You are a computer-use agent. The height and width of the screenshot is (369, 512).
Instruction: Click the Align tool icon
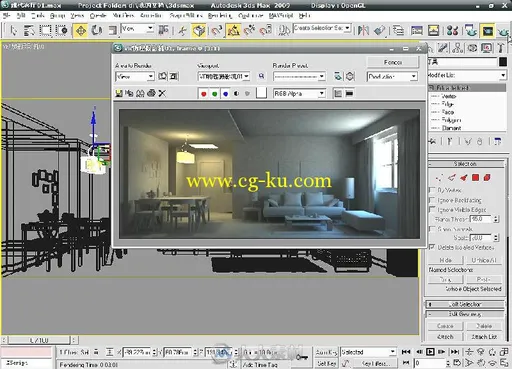pyautogui.click(x=379, y=30)
